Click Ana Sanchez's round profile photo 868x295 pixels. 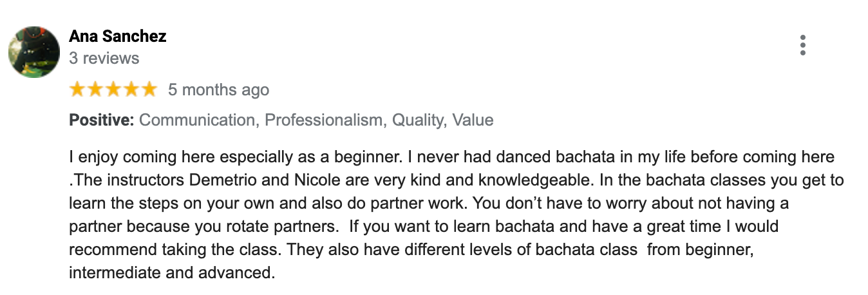point(34,52)
